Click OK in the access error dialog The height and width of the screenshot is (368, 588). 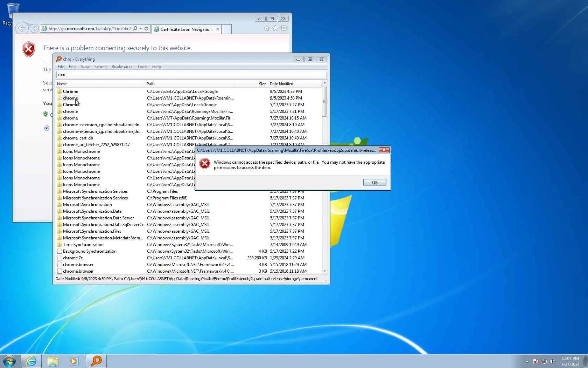point(374,183)
